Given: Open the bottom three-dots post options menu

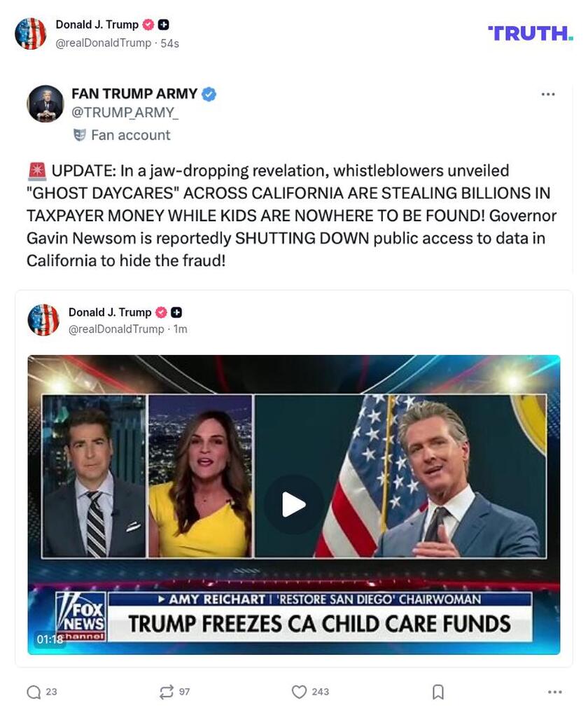Looking at the screenshot, I should pyautogui.click(x=555, y=692).
